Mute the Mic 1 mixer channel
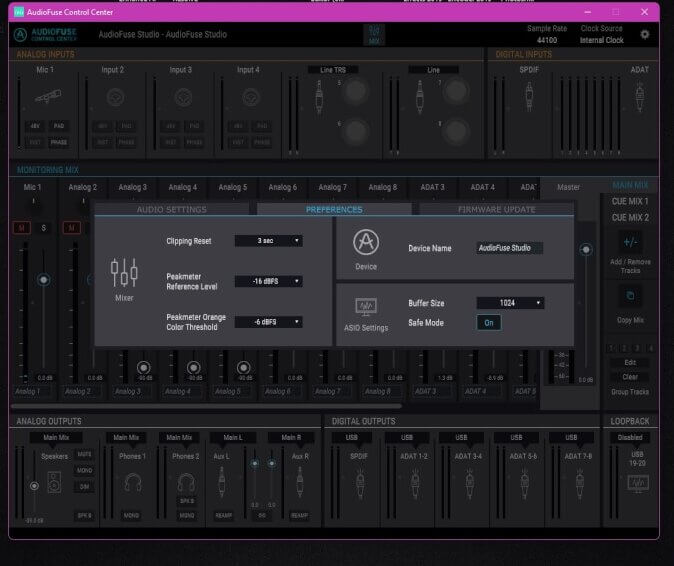Screen dimensions: 674x566 (21, 228)
